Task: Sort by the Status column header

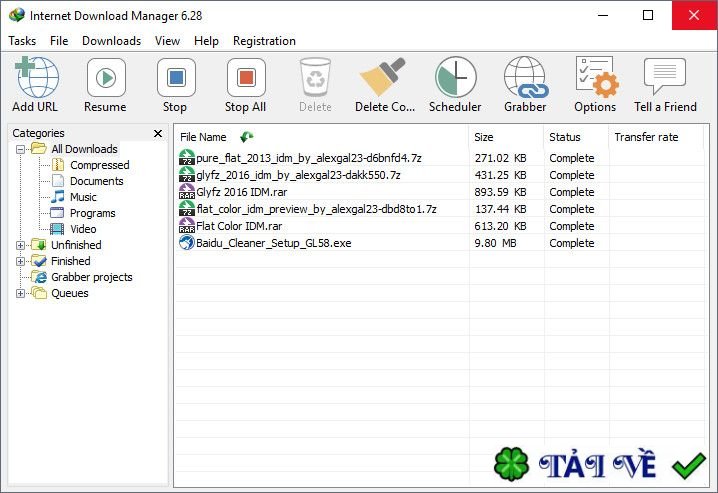Action: click(x=565, y=137)
